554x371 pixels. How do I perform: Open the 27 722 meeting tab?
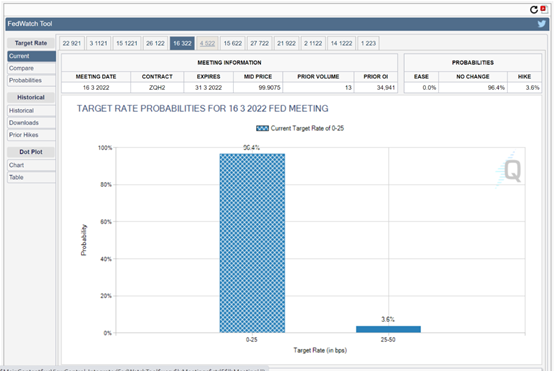coord(259,43)
